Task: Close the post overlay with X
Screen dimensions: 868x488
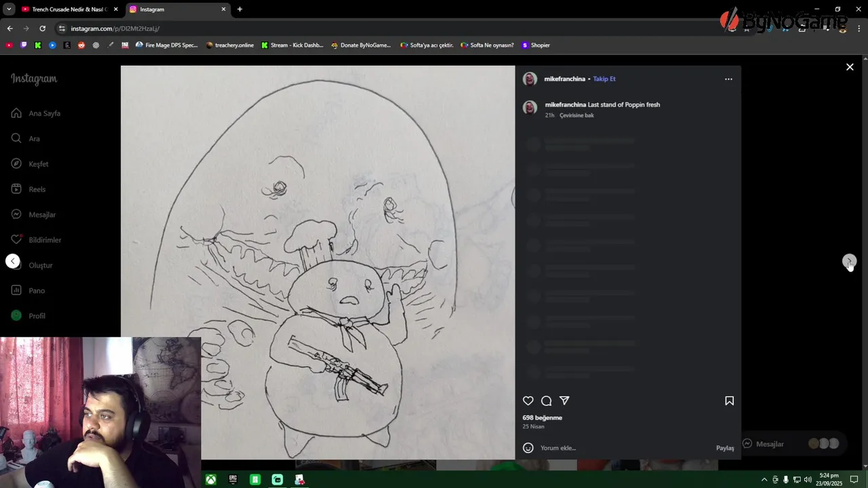Action: coord(850,67)
